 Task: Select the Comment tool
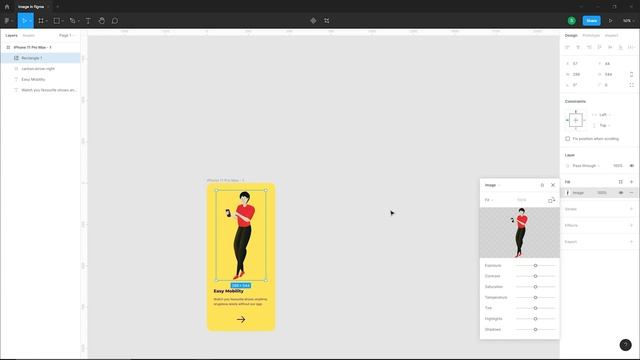(x=115, y=20)
